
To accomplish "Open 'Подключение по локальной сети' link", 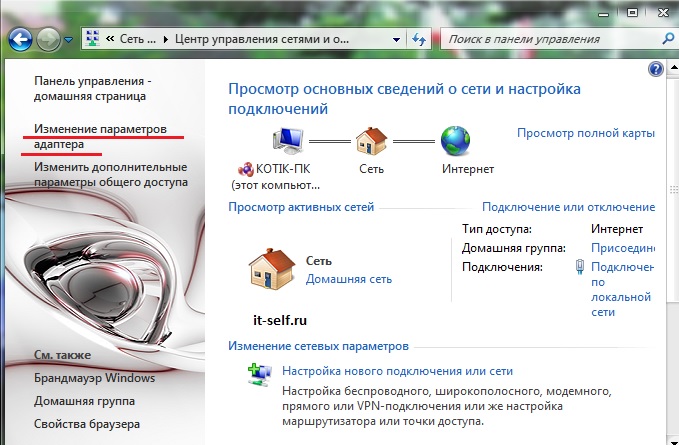I will (x=622, y=289).
